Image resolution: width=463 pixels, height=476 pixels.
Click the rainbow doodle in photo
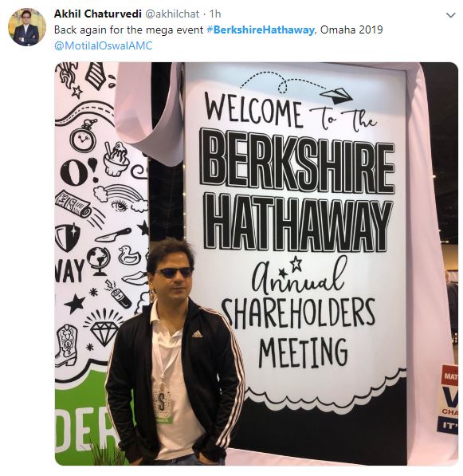120,196
